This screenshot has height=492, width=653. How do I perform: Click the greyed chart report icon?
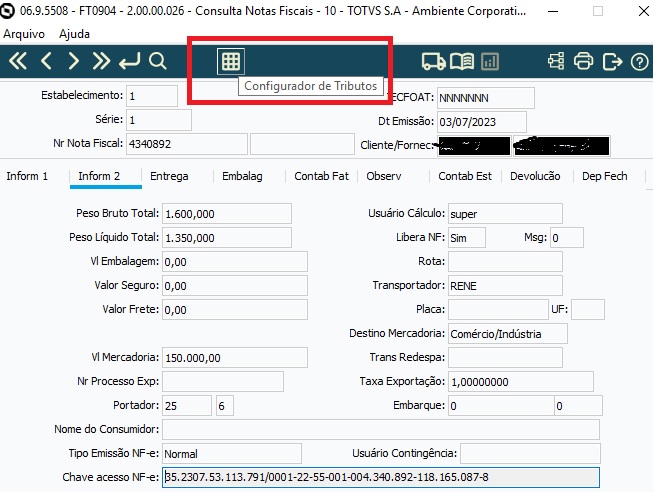coord(490,62)
